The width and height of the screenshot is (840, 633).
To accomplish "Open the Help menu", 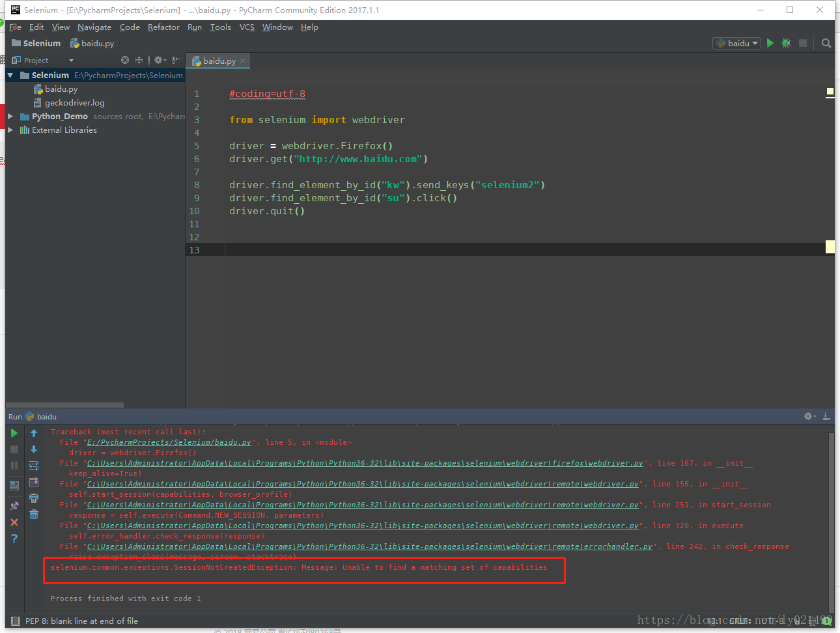I will coord(309,27).
